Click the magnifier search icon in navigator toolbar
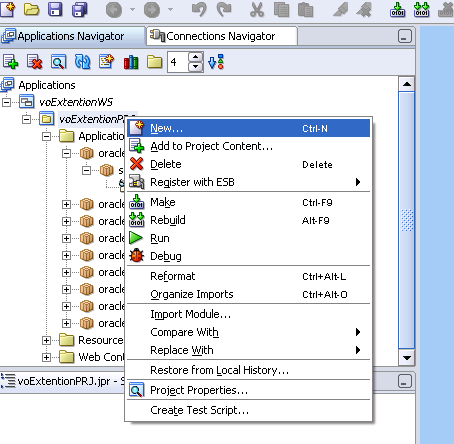454x444 pixels. [x=58, y=62]
